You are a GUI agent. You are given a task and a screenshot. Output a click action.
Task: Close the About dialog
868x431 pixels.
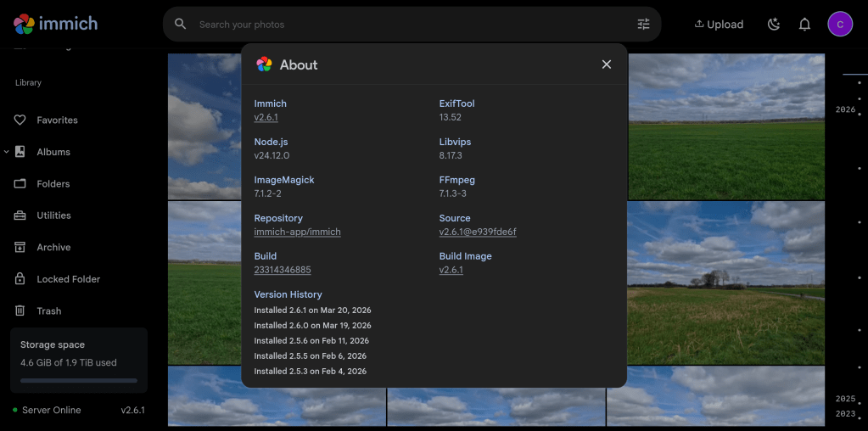[x=606, y=64]
